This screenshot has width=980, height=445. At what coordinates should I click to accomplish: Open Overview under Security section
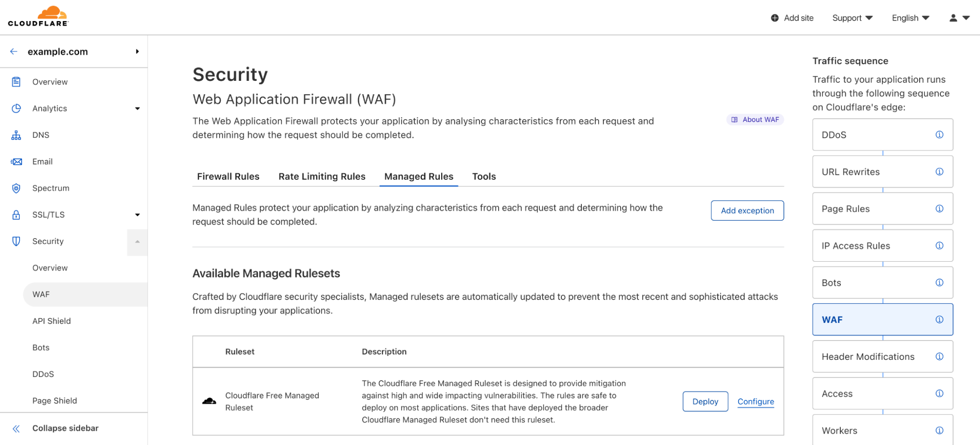click(50, 268)
